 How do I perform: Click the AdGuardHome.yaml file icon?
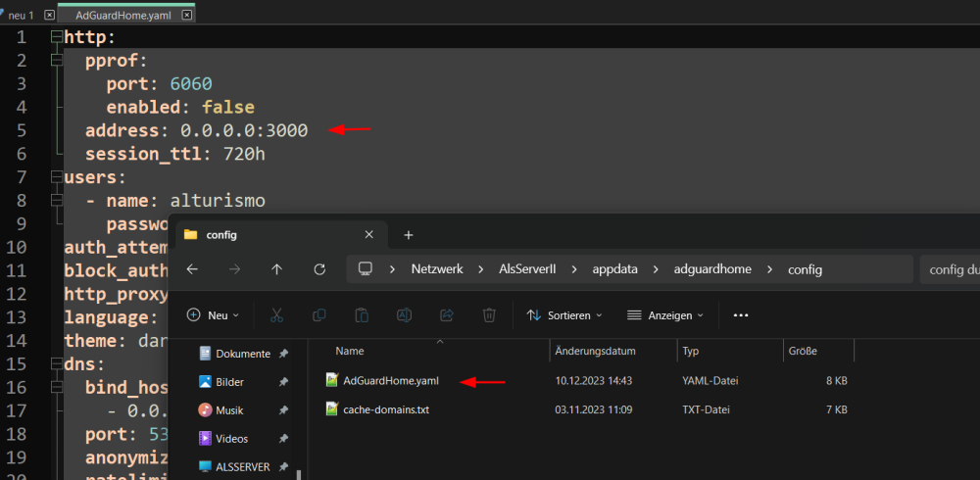tap(332, 380)
